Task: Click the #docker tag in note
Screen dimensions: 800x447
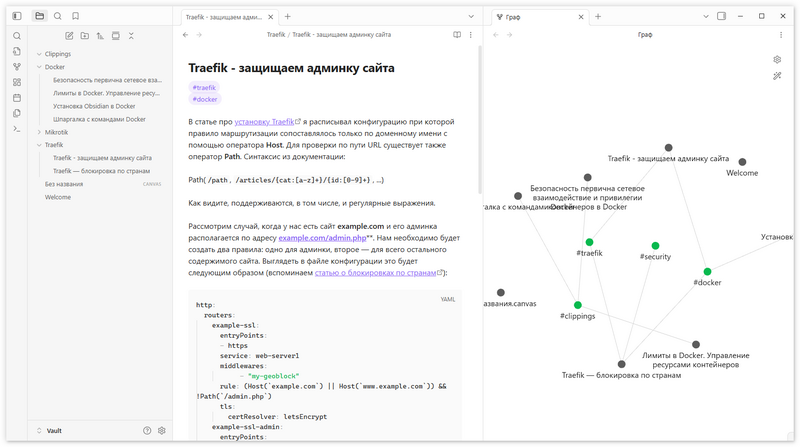Action: tap(205, 99)
